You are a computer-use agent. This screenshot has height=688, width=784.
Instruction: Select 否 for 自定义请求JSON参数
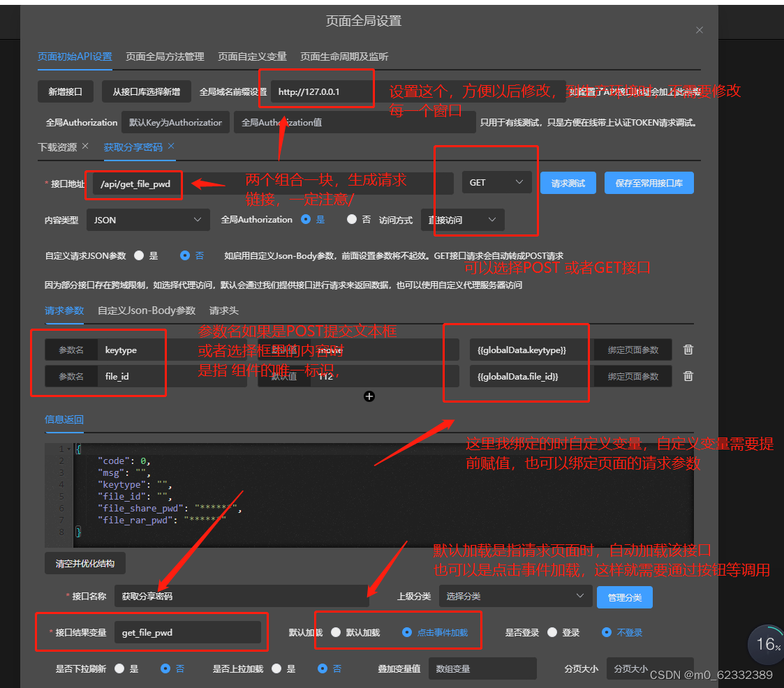[x=185, y=256]
